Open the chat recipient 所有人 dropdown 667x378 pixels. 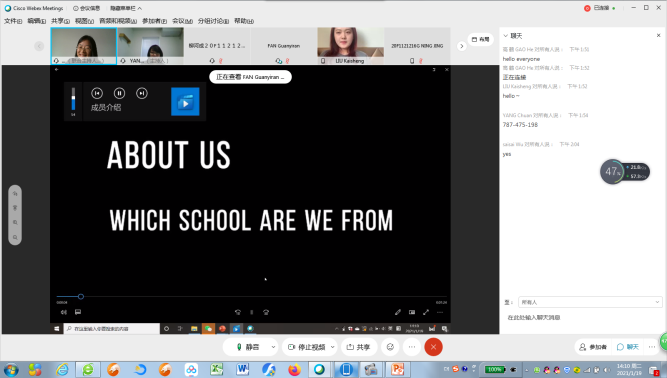pyautogui.click(x=590, y=302)
